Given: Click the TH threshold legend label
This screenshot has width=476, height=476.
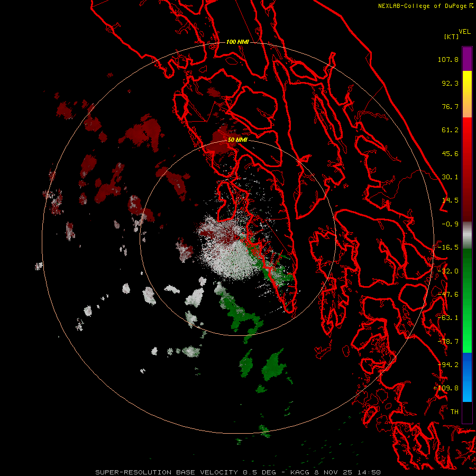Looking at the screenshot, I should point(454,412).
